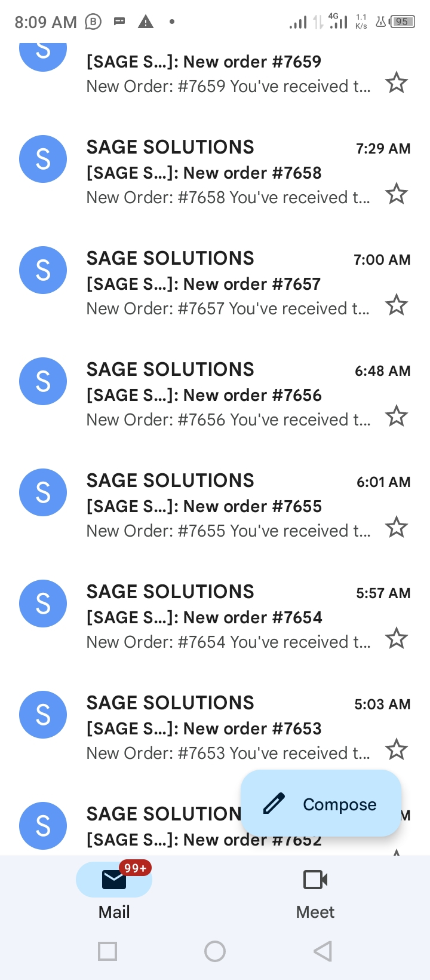The height and width of the screenshot is (980, 430).
Task: Open recent apps with square button
Action: pos(107,951)
